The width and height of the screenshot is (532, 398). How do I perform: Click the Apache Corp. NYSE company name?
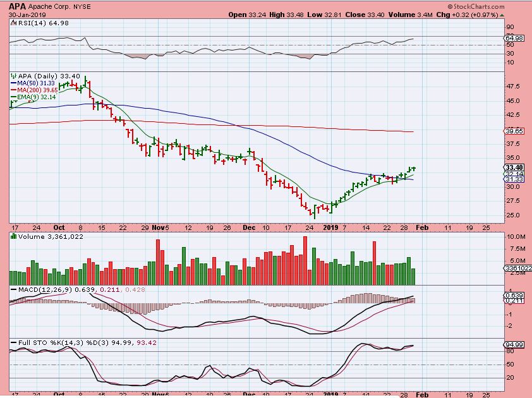tap(59, 6)
